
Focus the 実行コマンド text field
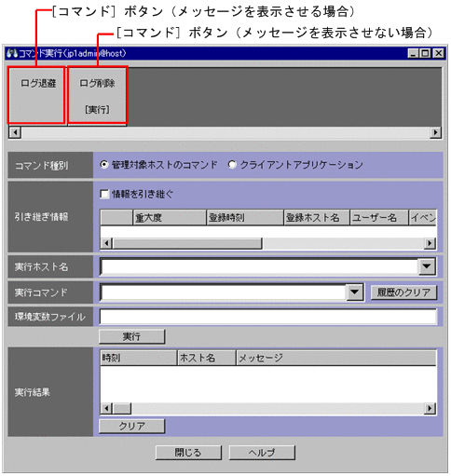coord(223,292)
